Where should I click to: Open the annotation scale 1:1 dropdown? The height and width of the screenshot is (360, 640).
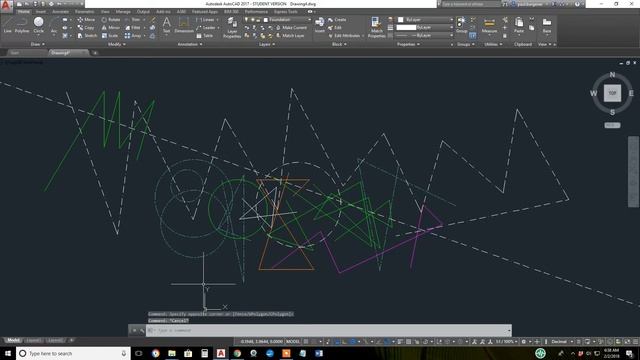507,342
